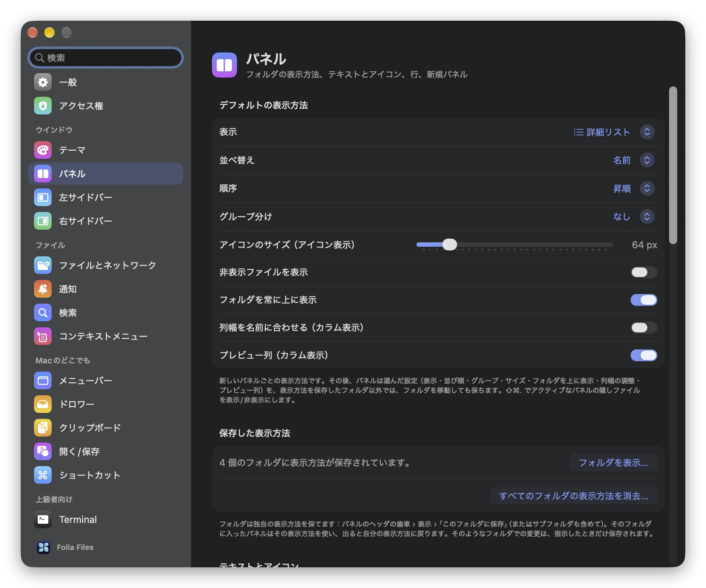Click the ドロワー tray icon
Viewport: 706px width, 588px height.
tap(43, 404)
